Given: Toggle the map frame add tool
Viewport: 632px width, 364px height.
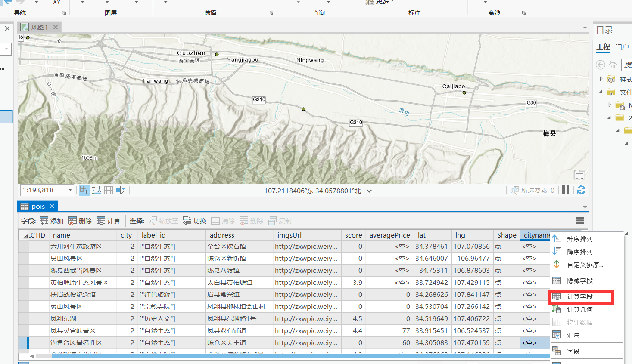Looking at the screenshot, I should [84, 190].
